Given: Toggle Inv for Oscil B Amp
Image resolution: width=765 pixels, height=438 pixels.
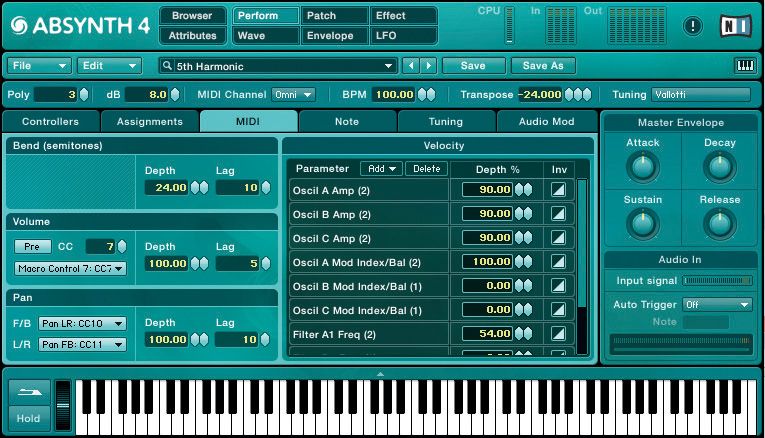Looking at the screenshot, I should (x=558, y=214).
